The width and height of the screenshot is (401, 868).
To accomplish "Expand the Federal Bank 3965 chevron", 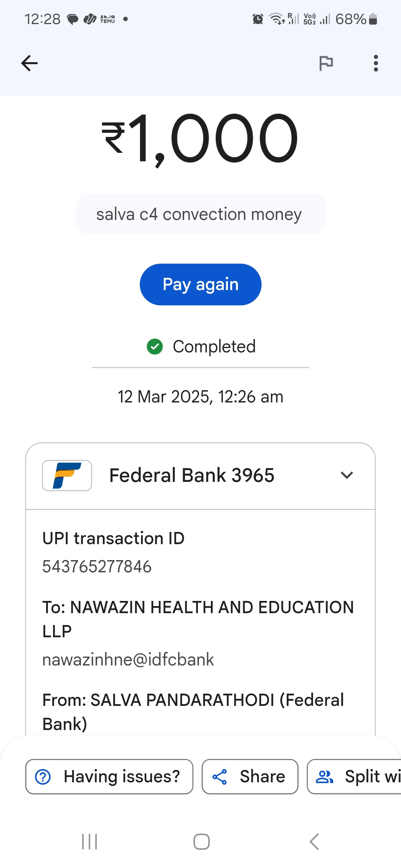I will [347, 475].
